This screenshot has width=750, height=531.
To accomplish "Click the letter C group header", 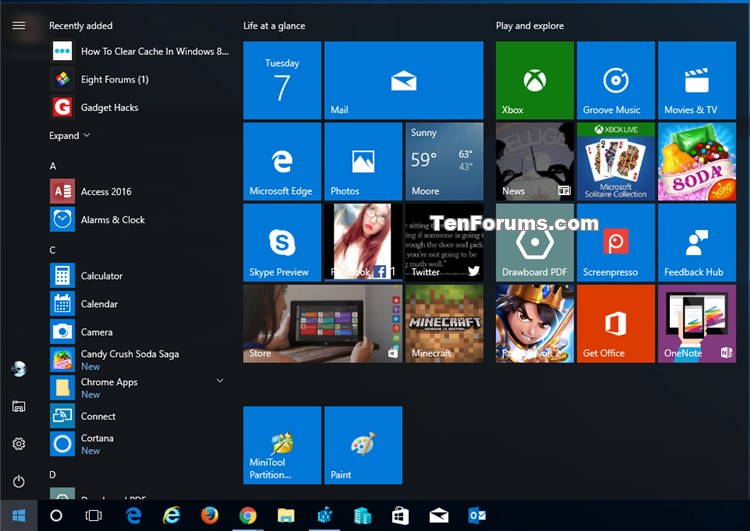I will [53, 250].
